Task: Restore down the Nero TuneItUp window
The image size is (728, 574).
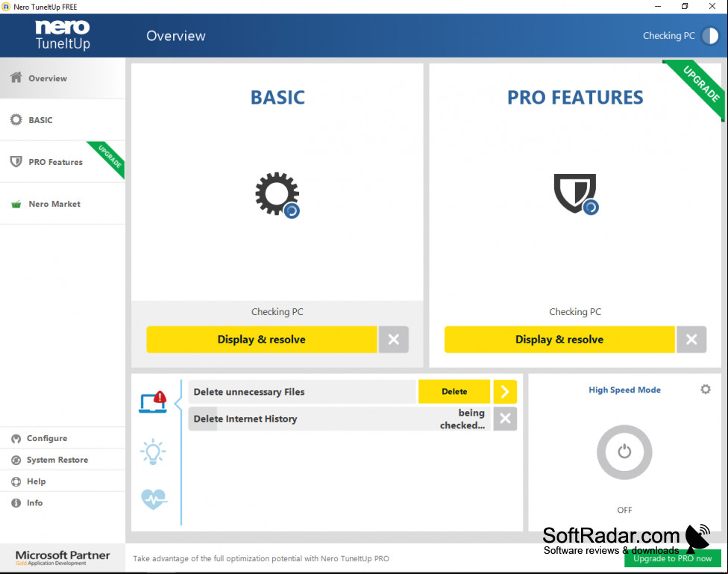Action: 685,7
